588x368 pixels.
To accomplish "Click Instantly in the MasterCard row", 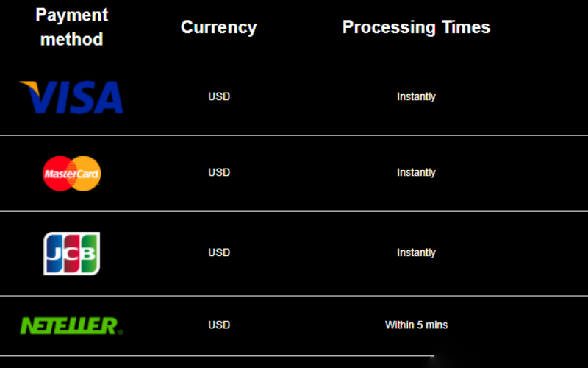I will [x=416, y=173].
